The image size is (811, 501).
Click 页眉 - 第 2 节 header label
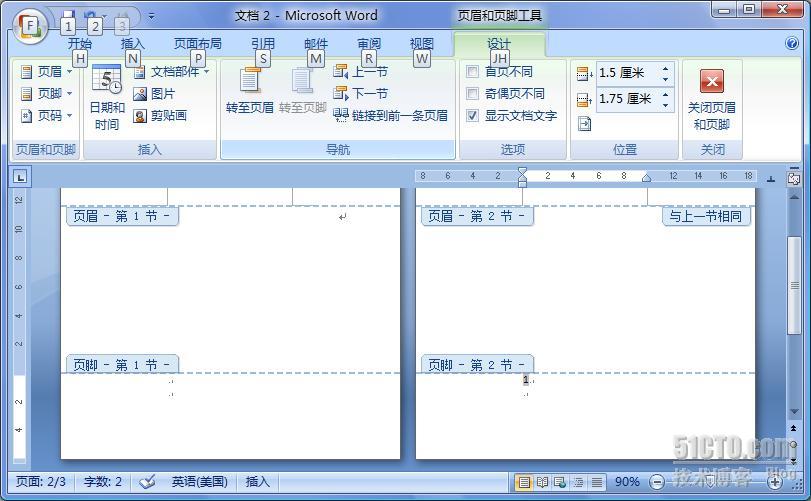[477, 216]
